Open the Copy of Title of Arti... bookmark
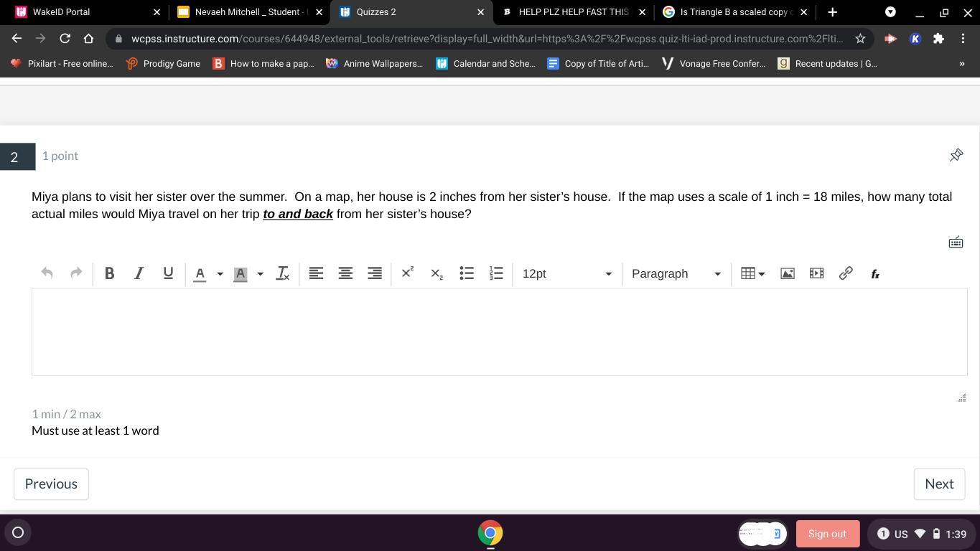Image resolution: width=980 pixels, height=551 pixels. [598, 64]
